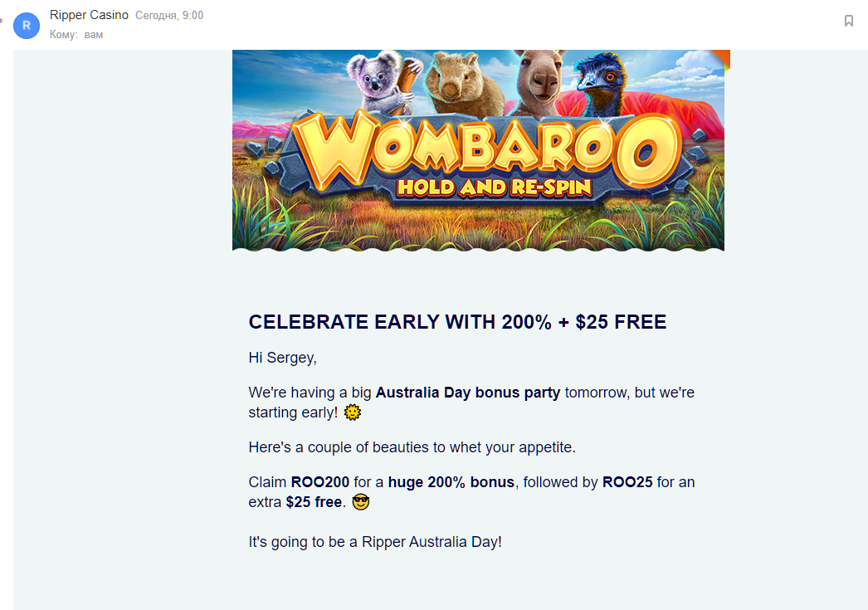Open the Ripper Casino sender name
This screenshot has width=868, height=610.
pyautogui.click(x=89, y=15)
